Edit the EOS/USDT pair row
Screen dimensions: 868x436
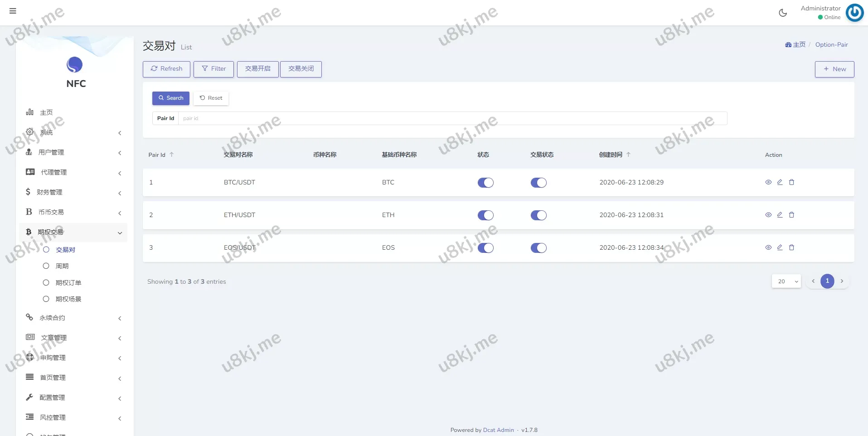pos(780,247)
